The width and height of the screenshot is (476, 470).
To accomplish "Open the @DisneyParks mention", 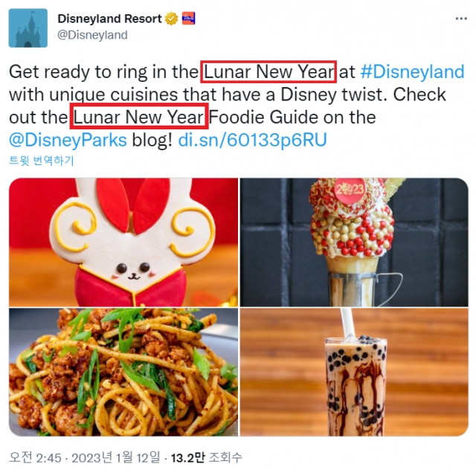I will pos(68,141).
